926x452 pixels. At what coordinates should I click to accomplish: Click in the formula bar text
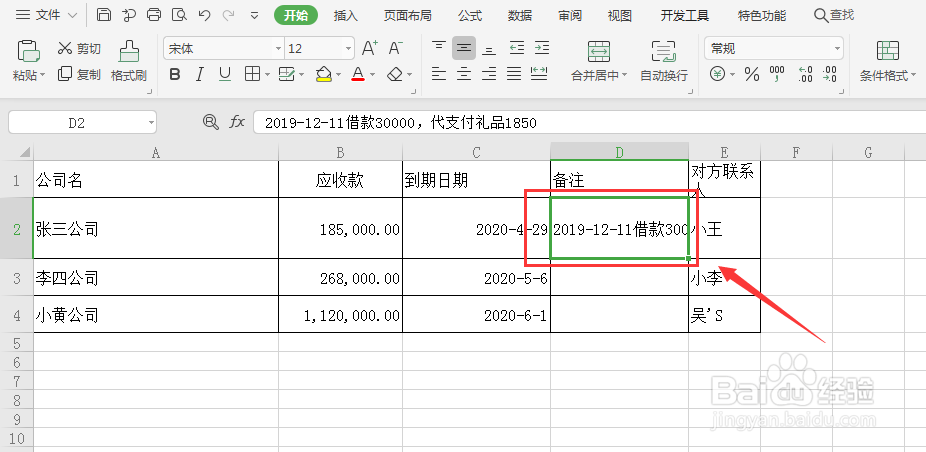[400, 123]
